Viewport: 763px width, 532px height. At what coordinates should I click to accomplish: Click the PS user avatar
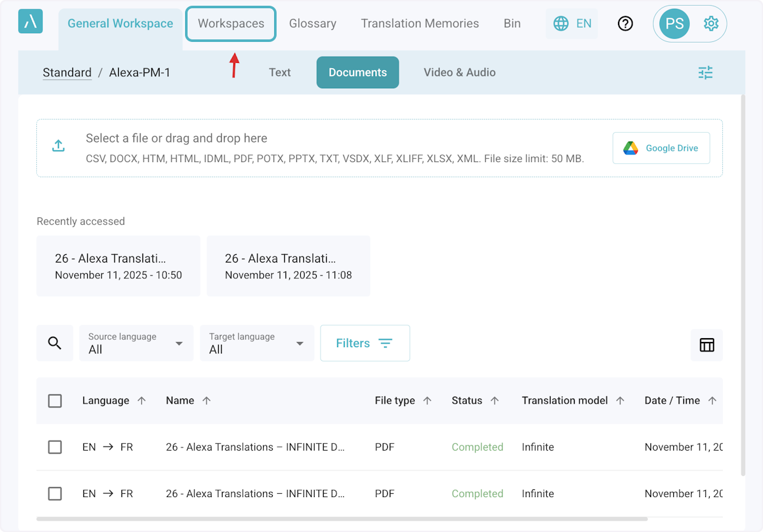(x=674, y=24)
